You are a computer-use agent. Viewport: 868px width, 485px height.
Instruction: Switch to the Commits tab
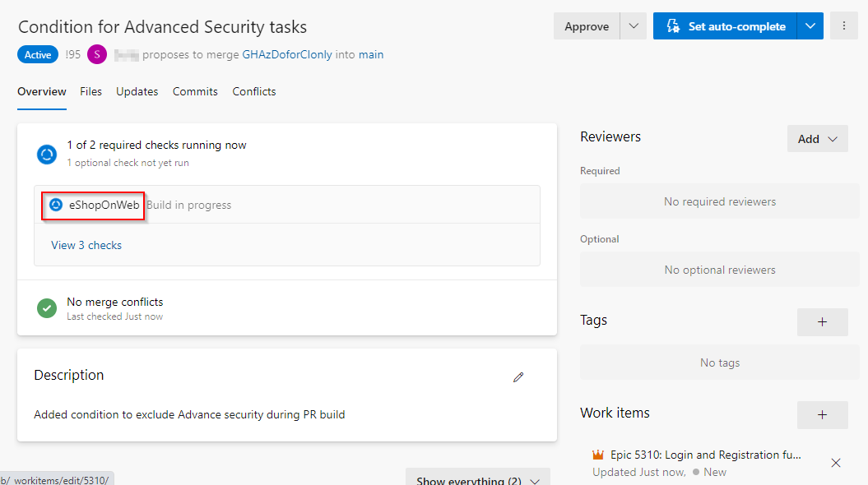coord(195,91)
